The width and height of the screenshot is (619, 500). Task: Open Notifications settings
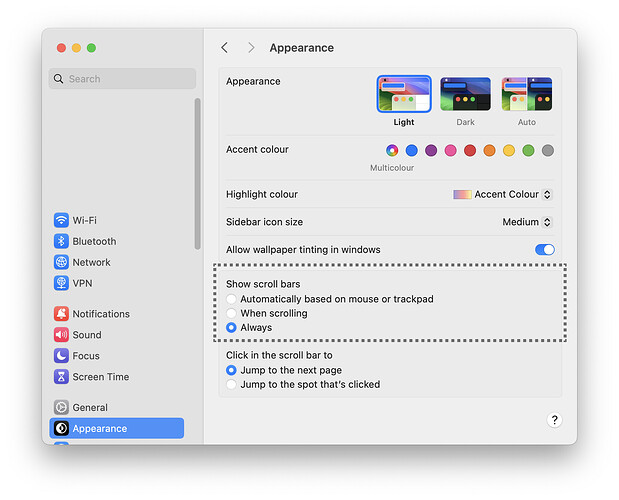coord(100,314)
